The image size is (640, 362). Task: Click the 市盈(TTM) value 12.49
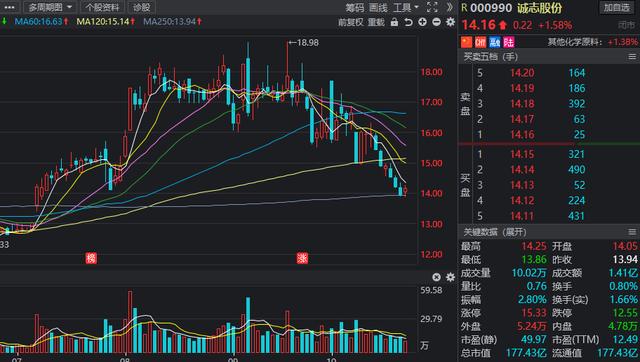click(625, 339)
